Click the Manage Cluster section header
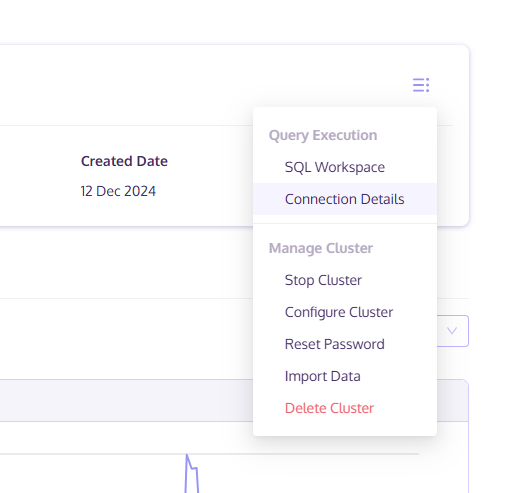This screenshot has width=520, height=493. point(321,248)
